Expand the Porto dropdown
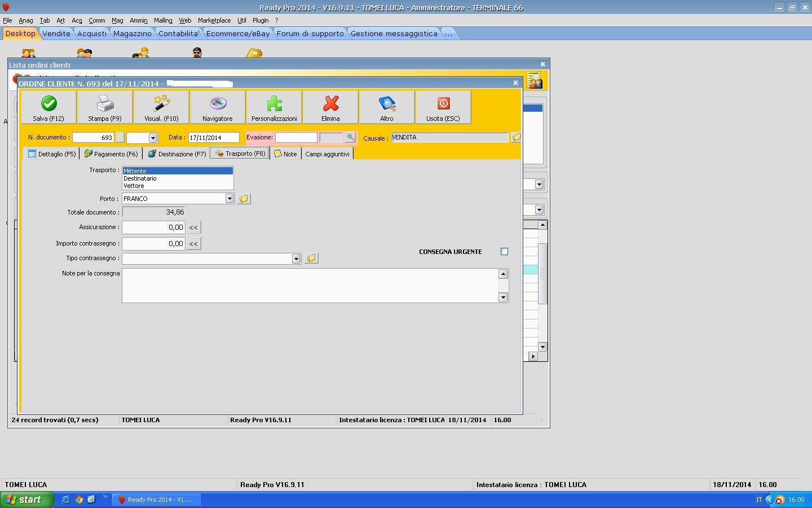 230,199
